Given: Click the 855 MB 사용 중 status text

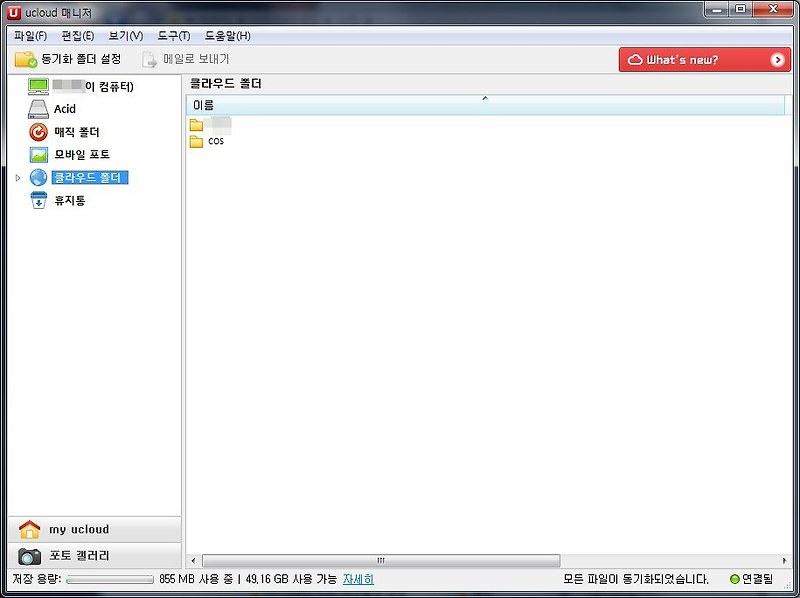Looking at the screenshot, I should [195, 579].
